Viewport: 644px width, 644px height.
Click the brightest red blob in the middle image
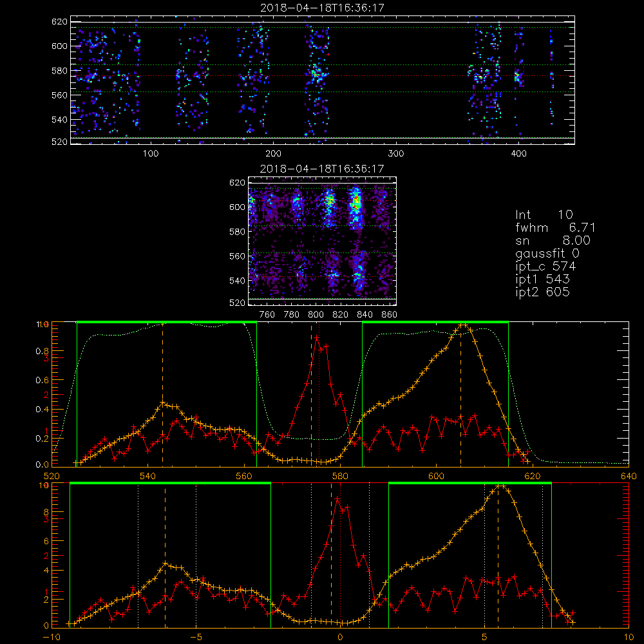point(357,201)
